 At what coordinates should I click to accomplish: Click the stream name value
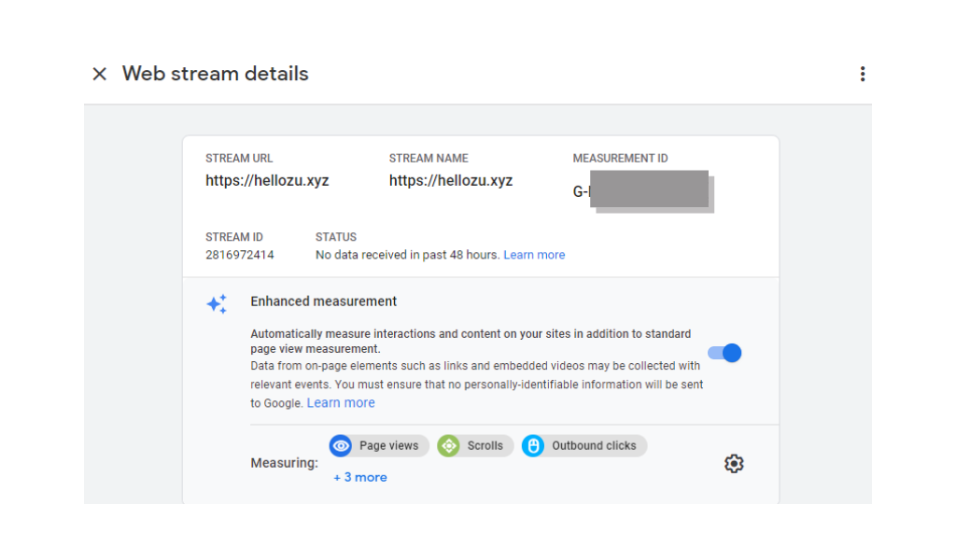pos(451,181)
